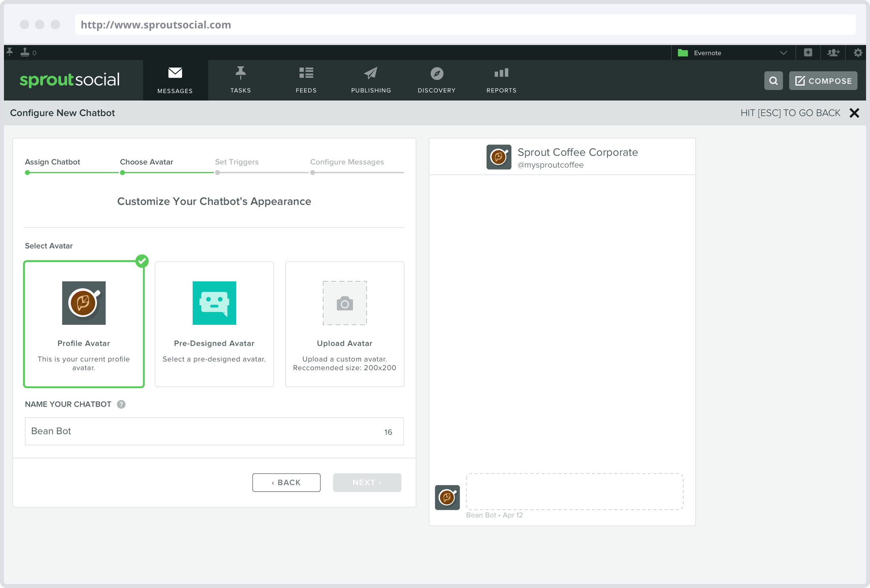Click the Messages envelope icon
Image resolution: width=870 pixels, height=588 pixels.
(175, 73)
